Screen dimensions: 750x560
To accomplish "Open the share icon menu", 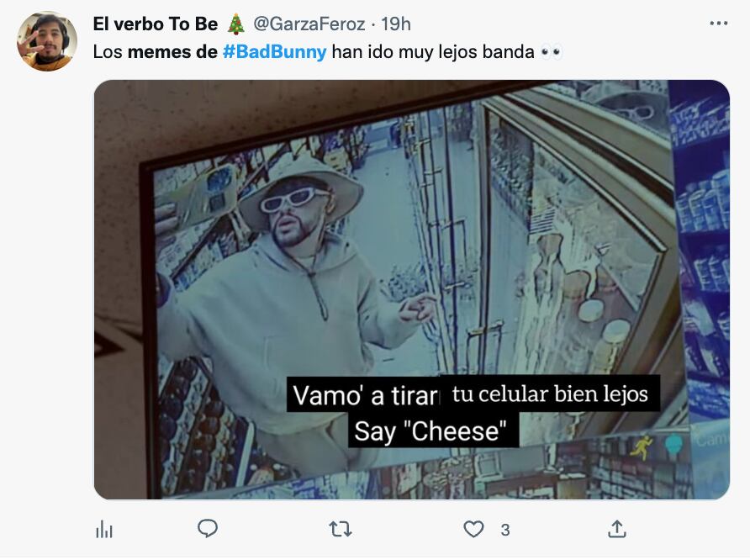I will [x=617, y=529].
